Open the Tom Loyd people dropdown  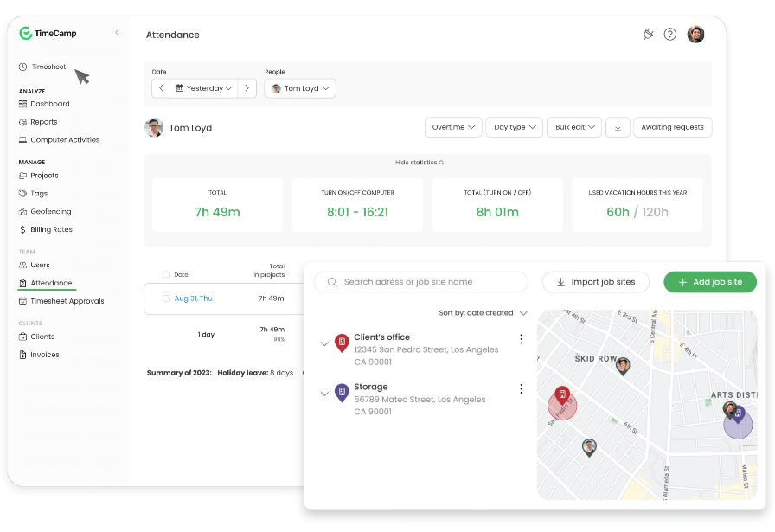(x=300, y=88)
